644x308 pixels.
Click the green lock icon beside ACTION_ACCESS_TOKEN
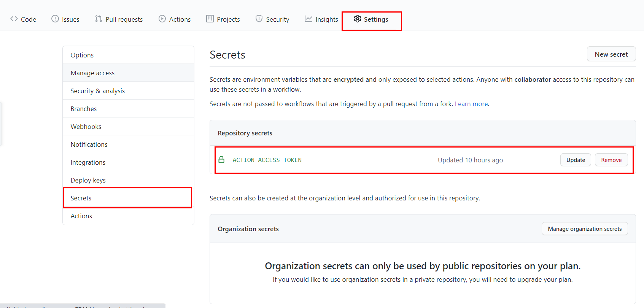(221, 160)
